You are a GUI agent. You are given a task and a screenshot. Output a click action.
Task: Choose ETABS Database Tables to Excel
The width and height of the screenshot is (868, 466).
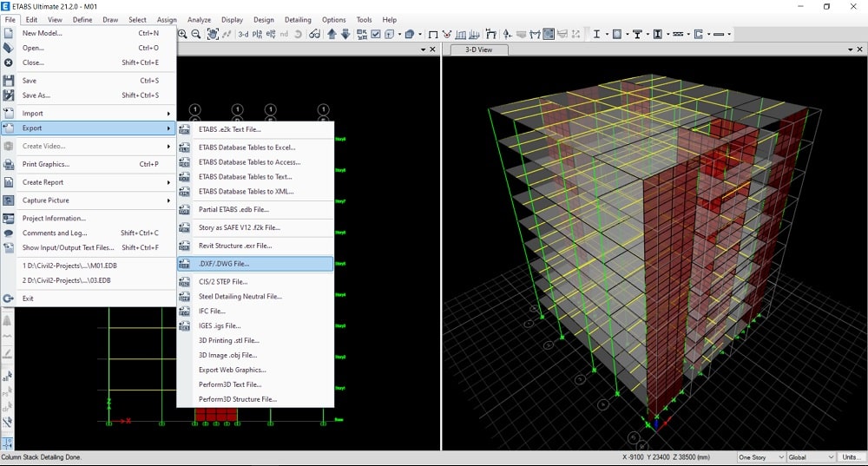[247, 148]
